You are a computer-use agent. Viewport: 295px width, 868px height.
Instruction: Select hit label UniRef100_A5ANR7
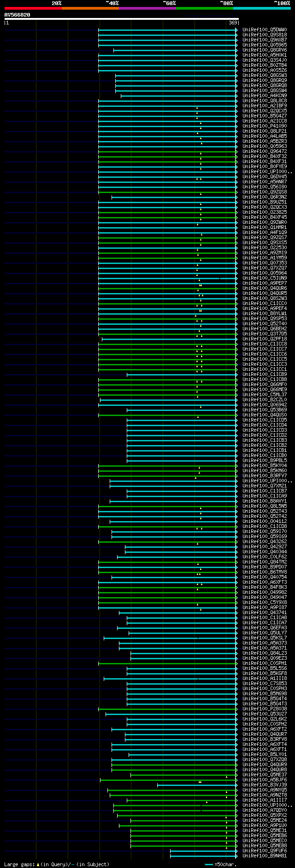265,182
